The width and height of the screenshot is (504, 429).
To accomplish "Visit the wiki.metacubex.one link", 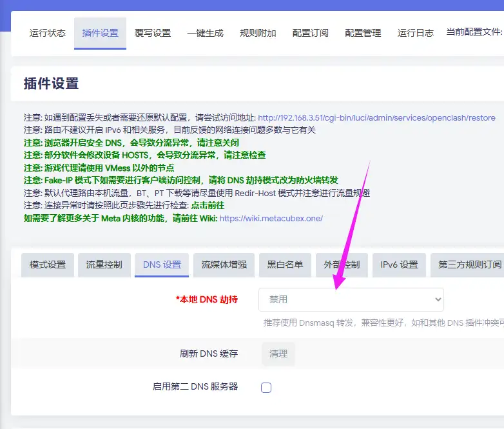I will tap(271, 218).
